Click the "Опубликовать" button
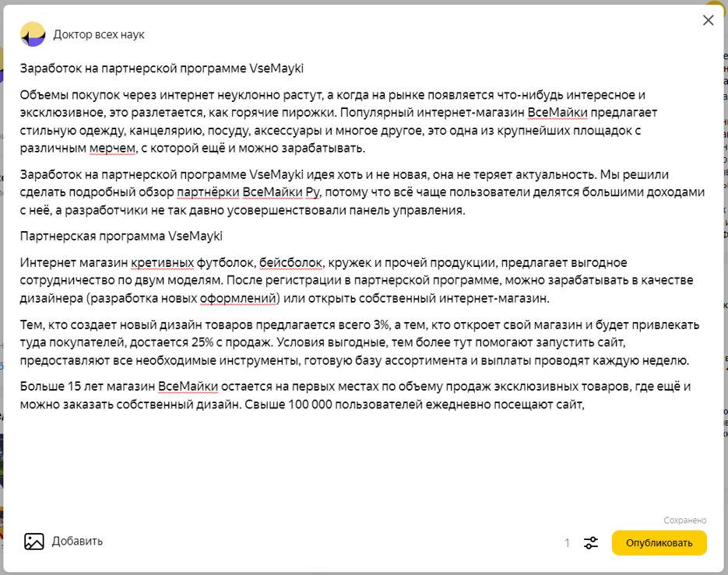The image size is (728, 575). (x=659, y=542)
